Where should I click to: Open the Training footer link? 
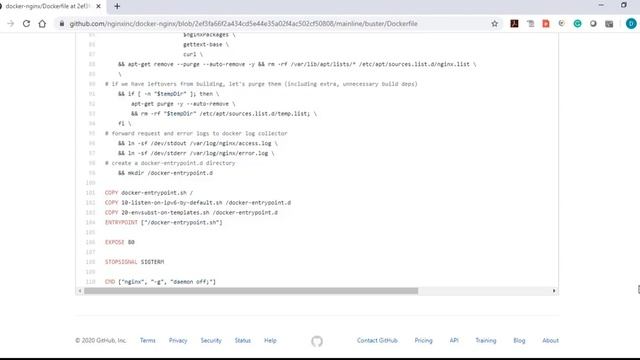486,340
